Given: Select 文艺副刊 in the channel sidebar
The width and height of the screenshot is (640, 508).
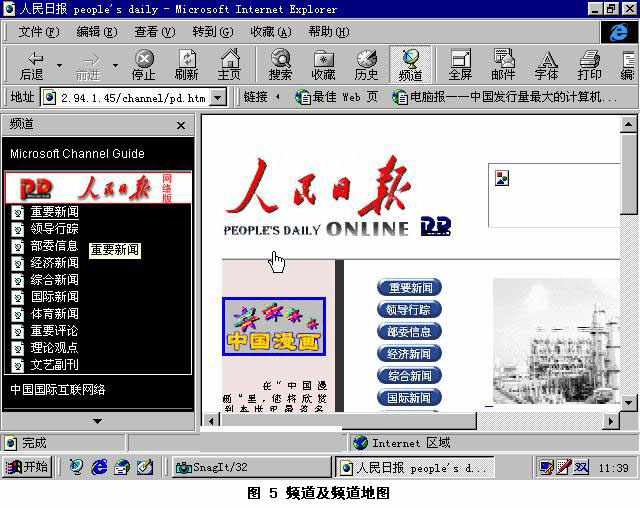Looking at the screenshot, I should 54,365.
